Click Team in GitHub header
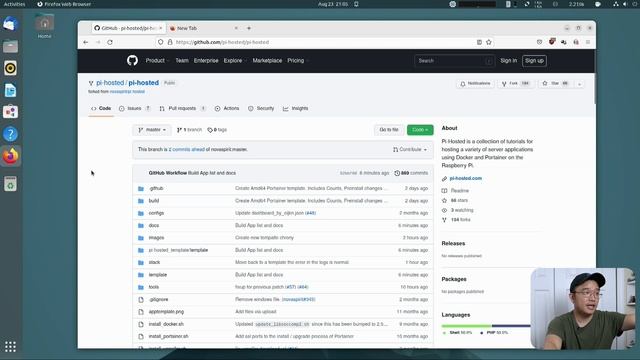This screenshot has width=640, height=360. pyautogui.click(x=182, y=60)
